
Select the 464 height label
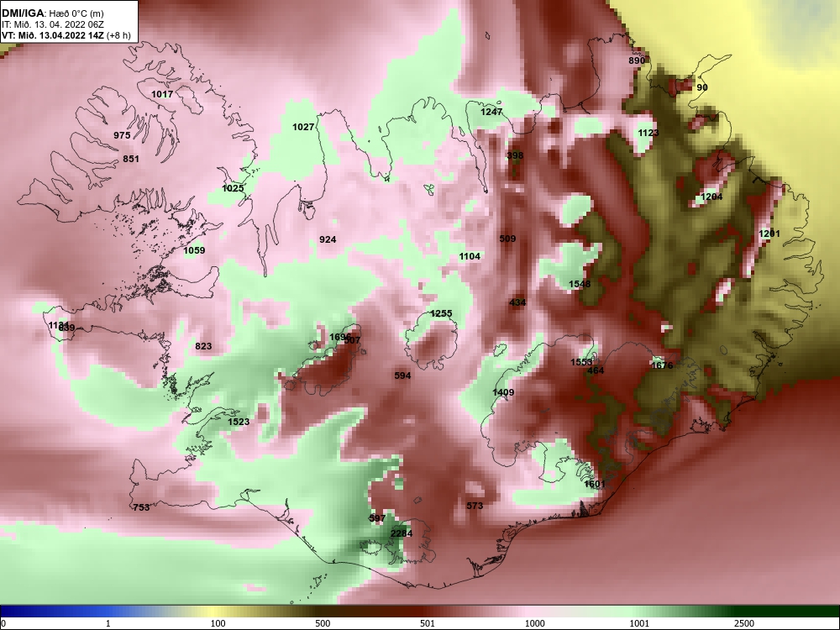pyautogui.click(x=596, y=370)
